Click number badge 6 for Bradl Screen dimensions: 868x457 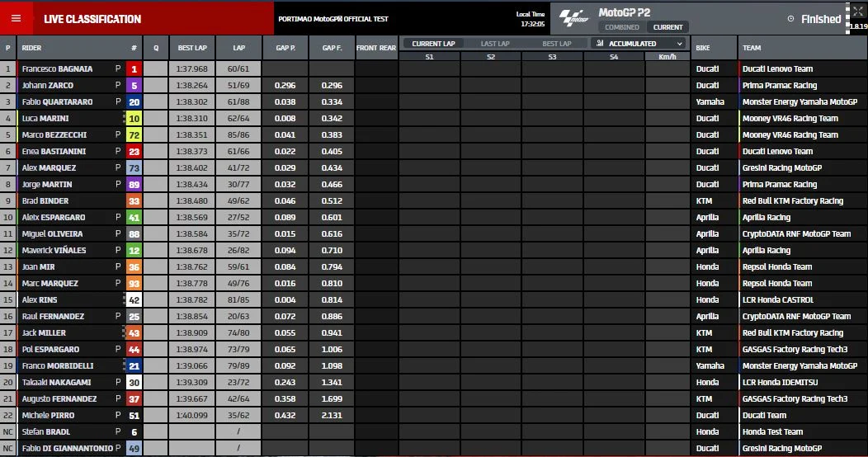click(134, 432)
